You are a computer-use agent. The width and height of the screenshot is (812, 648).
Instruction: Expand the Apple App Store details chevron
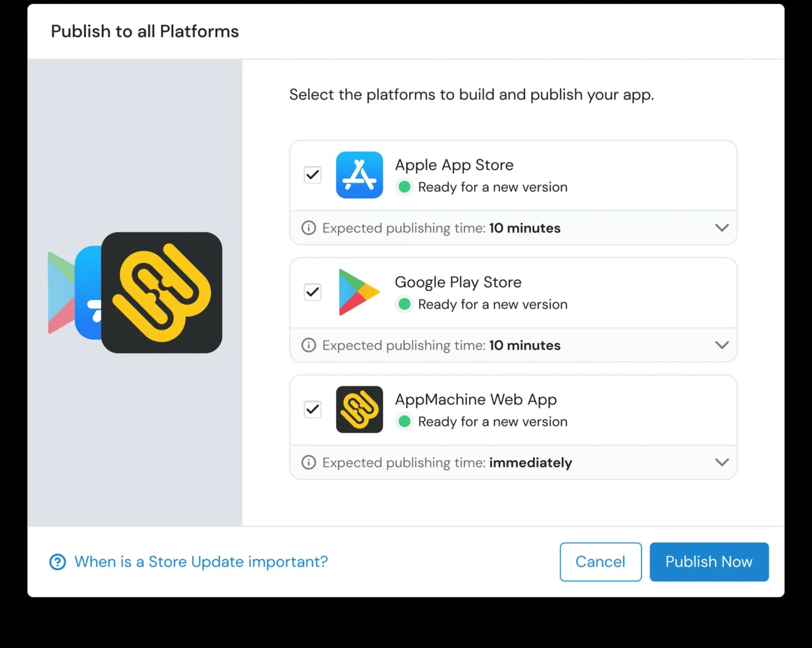(722, 228)
